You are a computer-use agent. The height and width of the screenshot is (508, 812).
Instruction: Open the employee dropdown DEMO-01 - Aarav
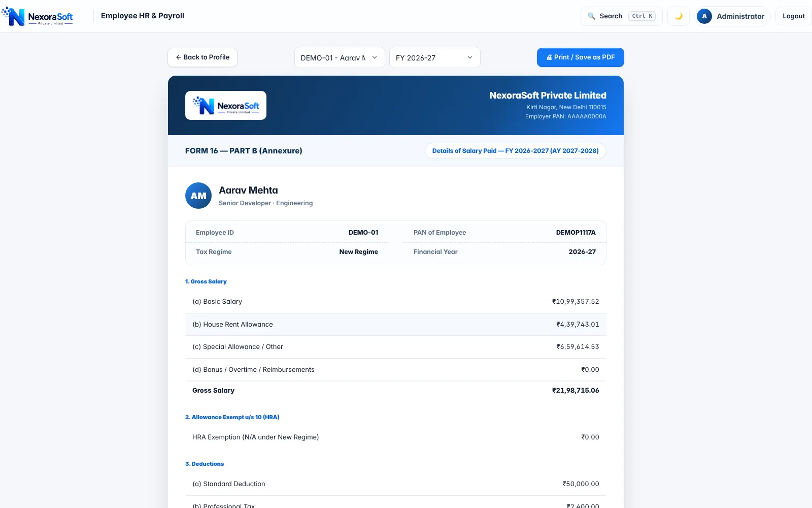point(340,57)
